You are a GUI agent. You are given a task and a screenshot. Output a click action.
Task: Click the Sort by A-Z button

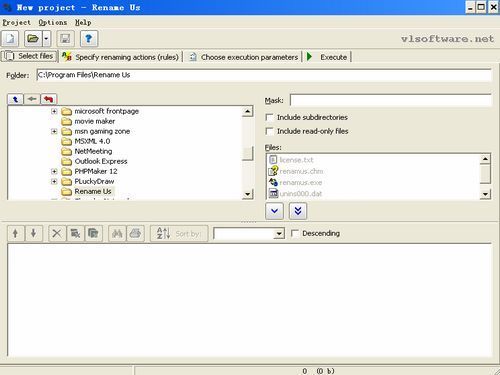click(179, 233)
